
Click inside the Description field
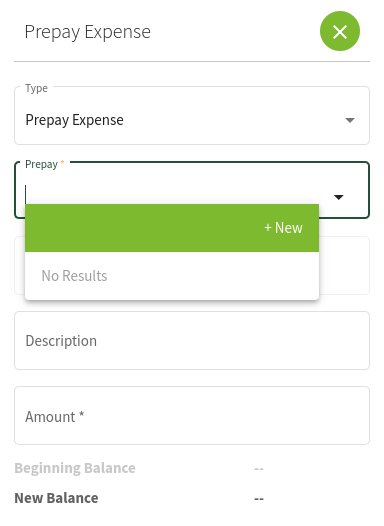(192, 340)
